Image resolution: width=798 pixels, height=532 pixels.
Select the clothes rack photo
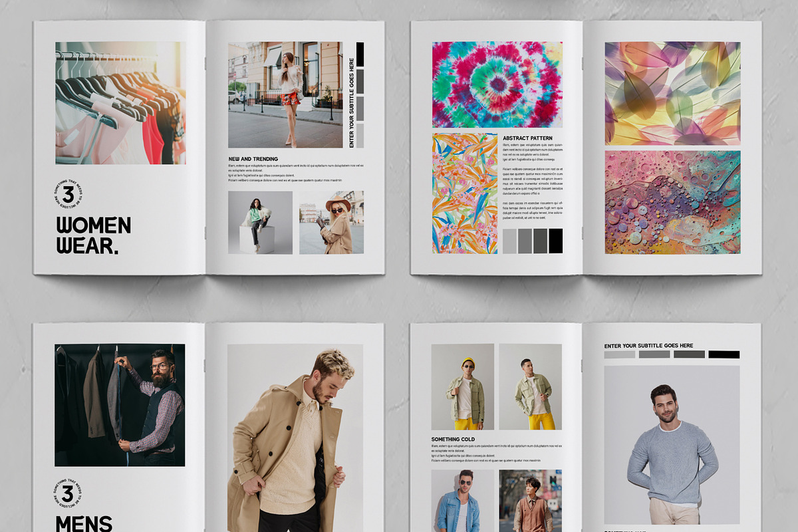click(120, 103)
